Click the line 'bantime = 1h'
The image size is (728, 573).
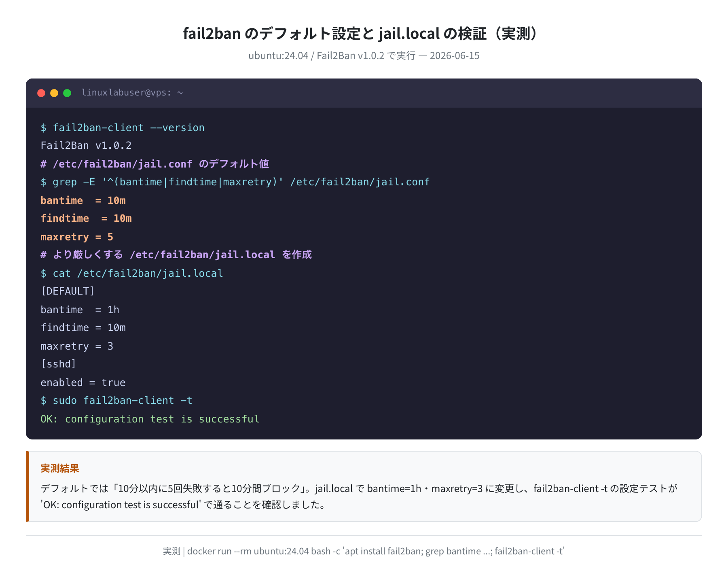coord(80,310)
